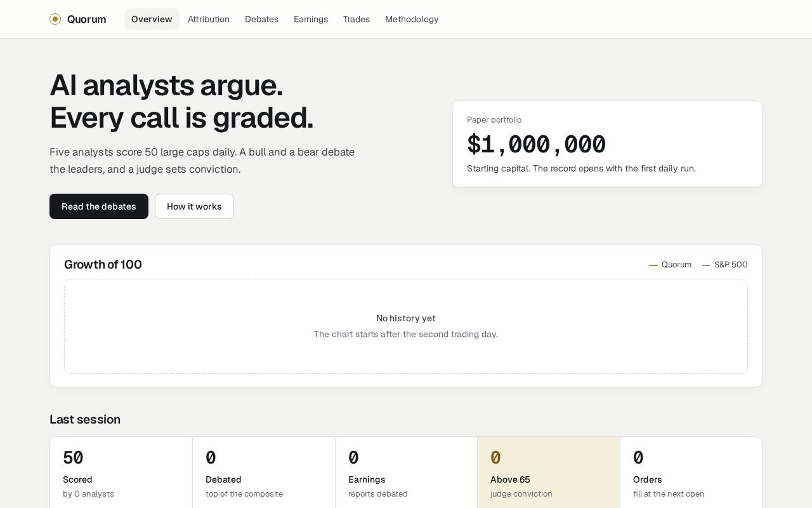Select the Orders stat label
812x508 pixels.
coord(647,479)
